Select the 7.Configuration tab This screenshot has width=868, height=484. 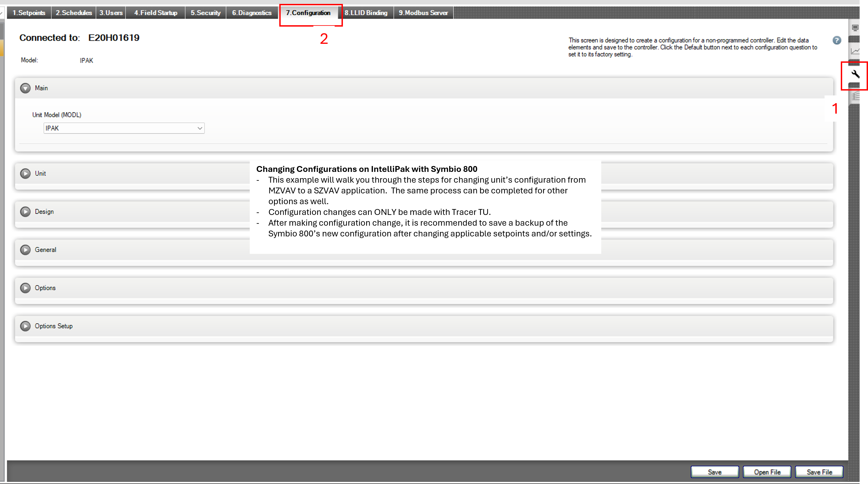(308, 13)
